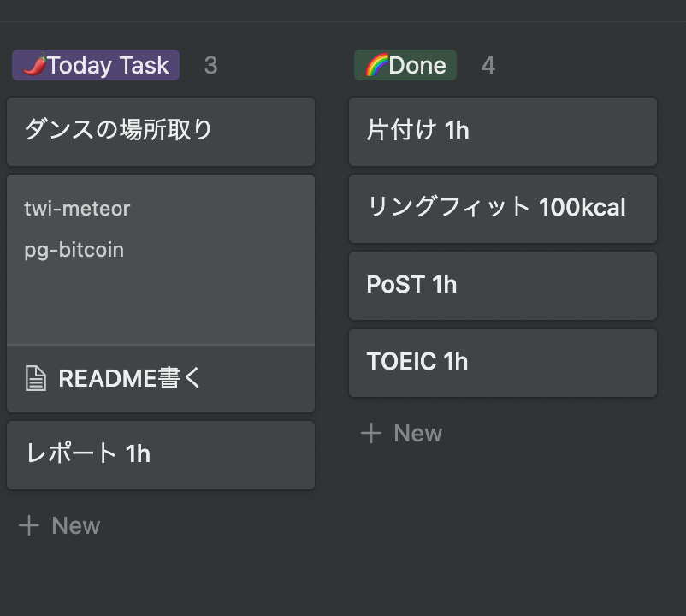Click the Today Task group label text
This screenshot has width=686, height=616.
[109, 65]
